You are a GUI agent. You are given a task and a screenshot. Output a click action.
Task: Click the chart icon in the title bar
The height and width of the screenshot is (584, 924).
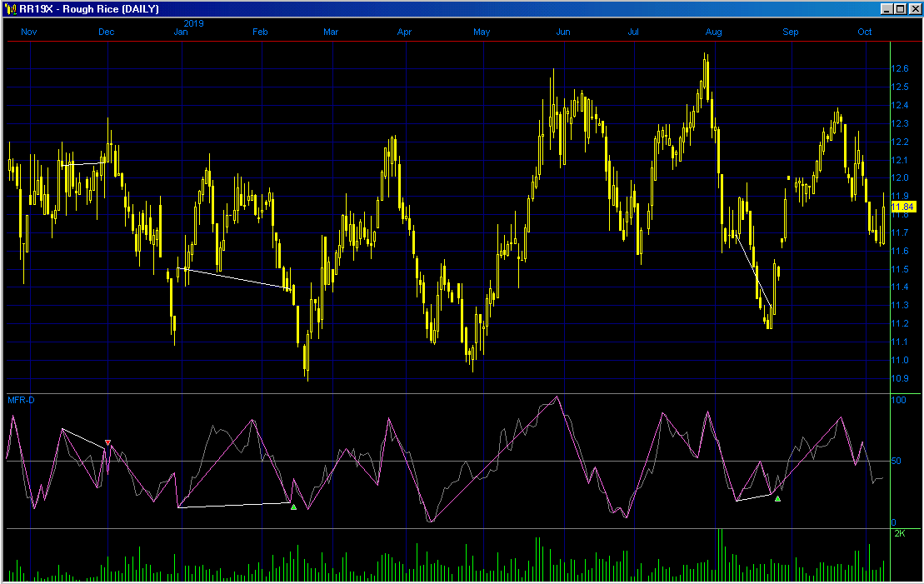[x=10, y=9]
